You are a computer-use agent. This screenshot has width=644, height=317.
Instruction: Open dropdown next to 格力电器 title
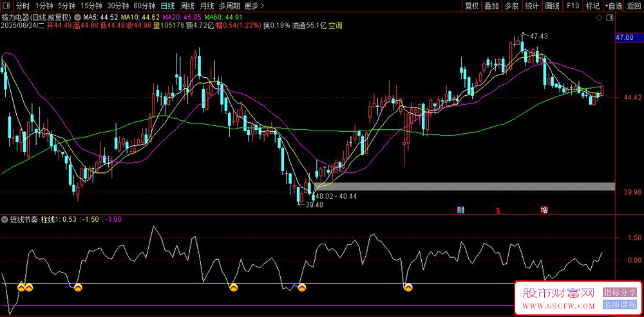click(x=78, y=17)
